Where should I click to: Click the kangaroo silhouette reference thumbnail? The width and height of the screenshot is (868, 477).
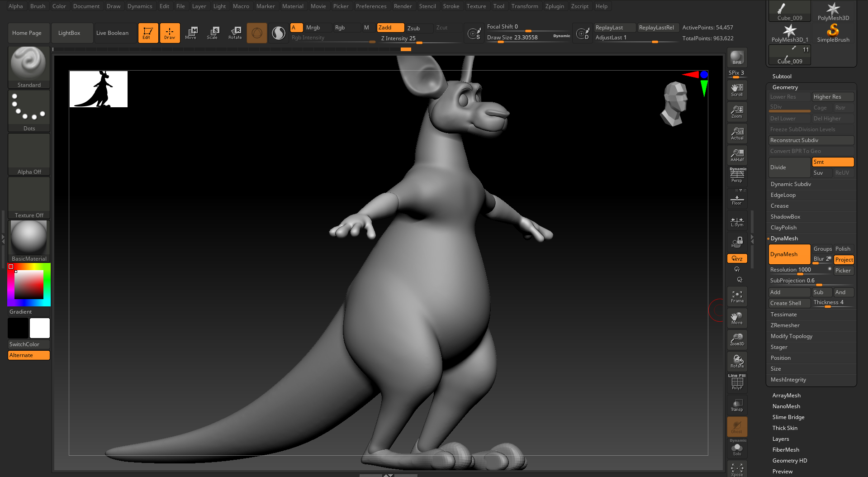[x=99, y=89]
